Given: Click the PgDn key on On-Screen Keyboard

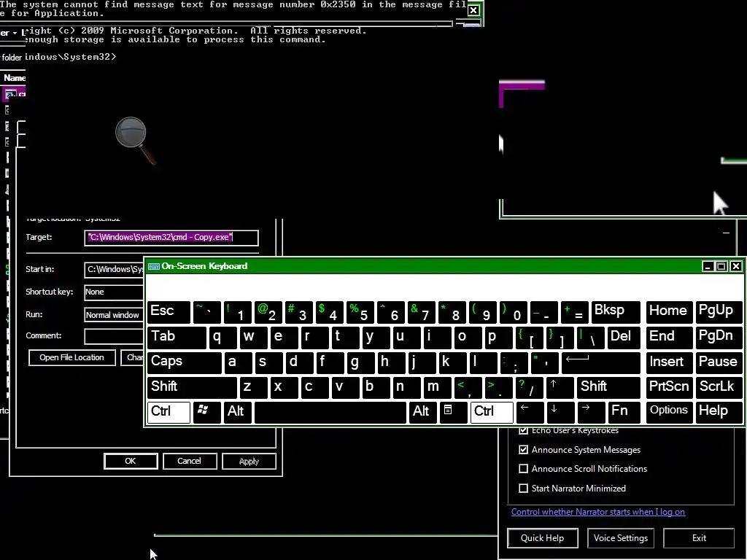Looking at the screenshot, I should coord(719,337).
